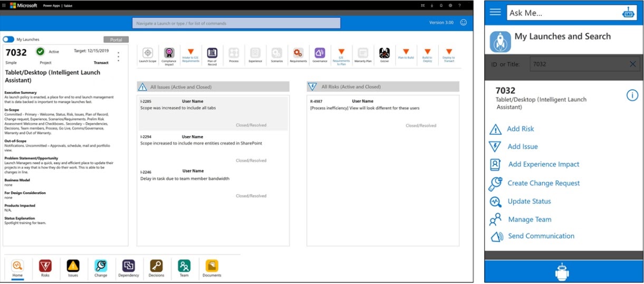Expand the Plan to Build arrow

[x=406, y=52]
